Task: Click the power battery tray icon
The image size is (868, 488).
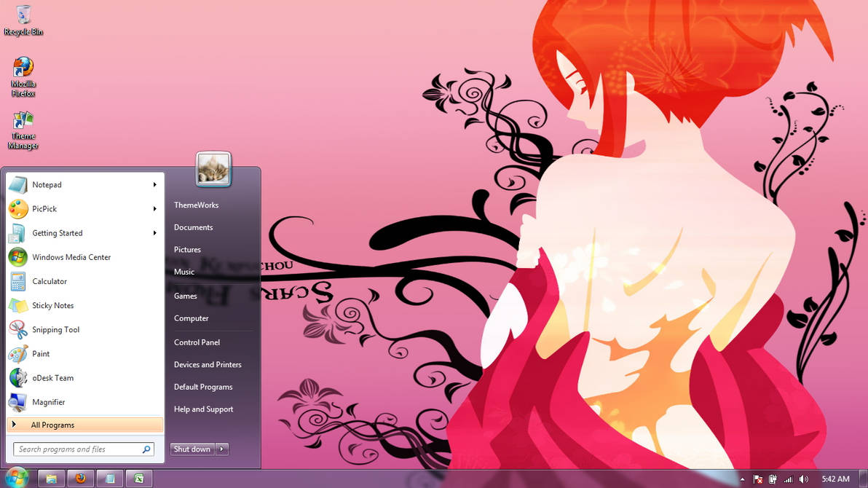Action: tap(773, 479)
